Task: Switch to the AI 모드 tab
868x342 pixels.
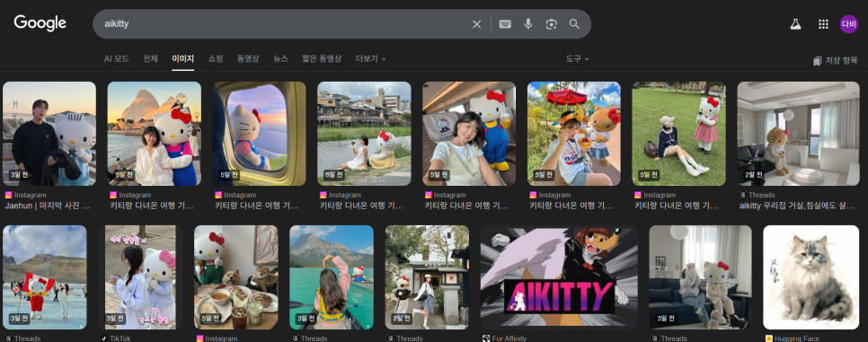Action: 116,58
